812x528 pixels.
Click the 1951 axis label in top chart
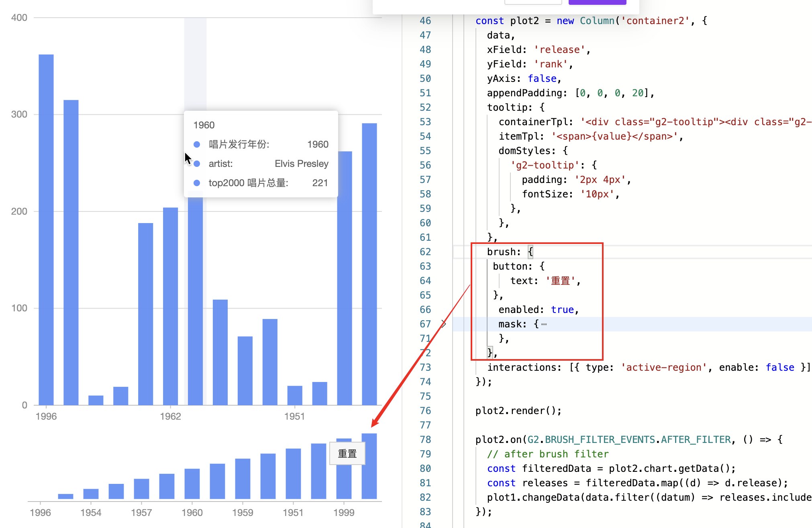click(295, 416)
